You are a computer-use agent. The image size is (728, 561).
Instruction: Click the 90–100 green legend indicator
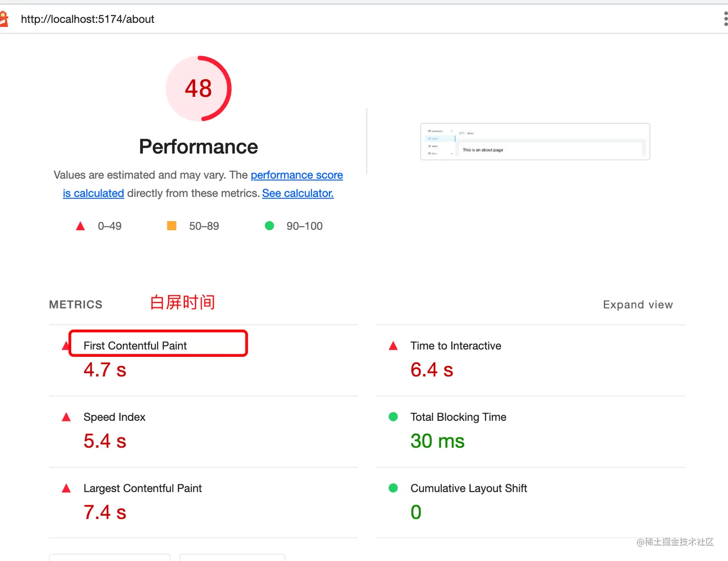[x=269, y=225]
